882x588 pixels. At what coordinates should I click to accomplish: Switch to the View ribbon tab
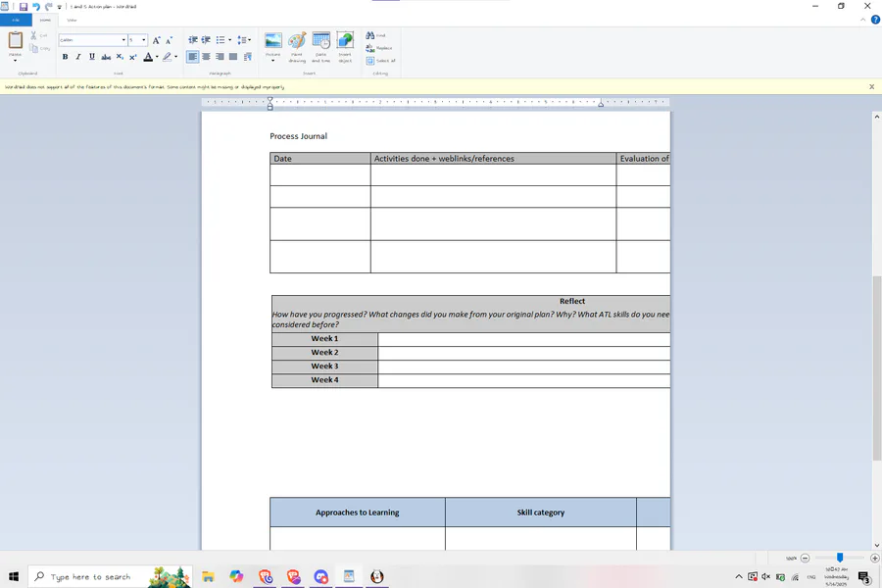pyautogui.click(x=72, y=21)
